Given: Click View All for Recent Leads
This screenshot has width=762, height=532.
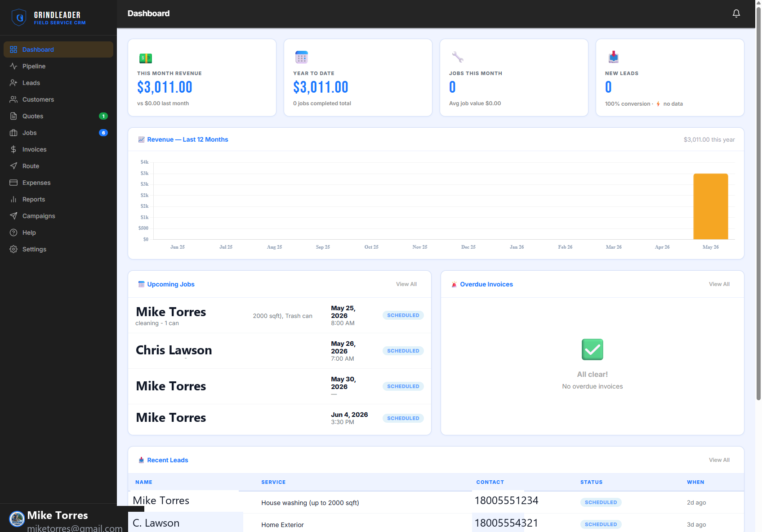Looking at the screenshot, I should click(x=719, y=460).
